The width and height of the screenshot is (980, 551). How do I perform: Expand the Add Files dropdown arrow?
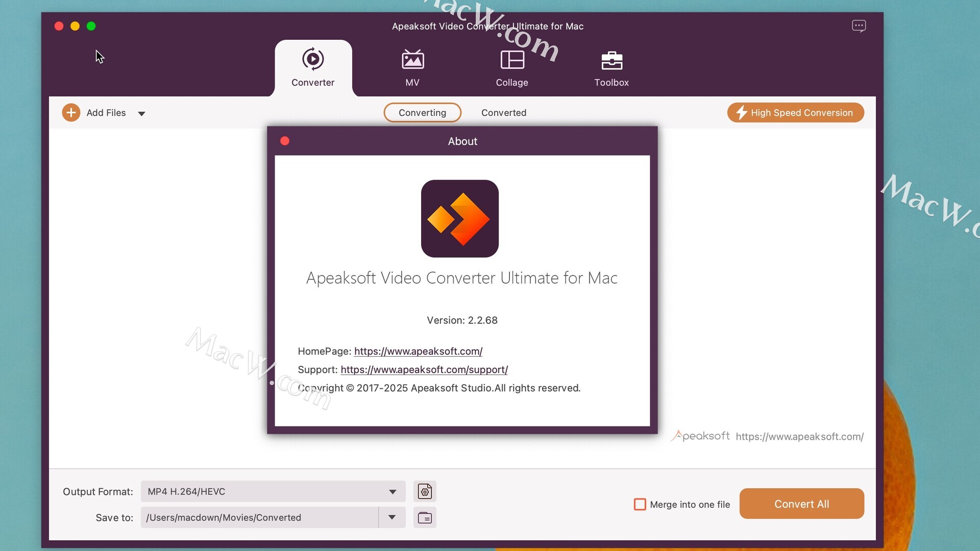click(141, 113)
